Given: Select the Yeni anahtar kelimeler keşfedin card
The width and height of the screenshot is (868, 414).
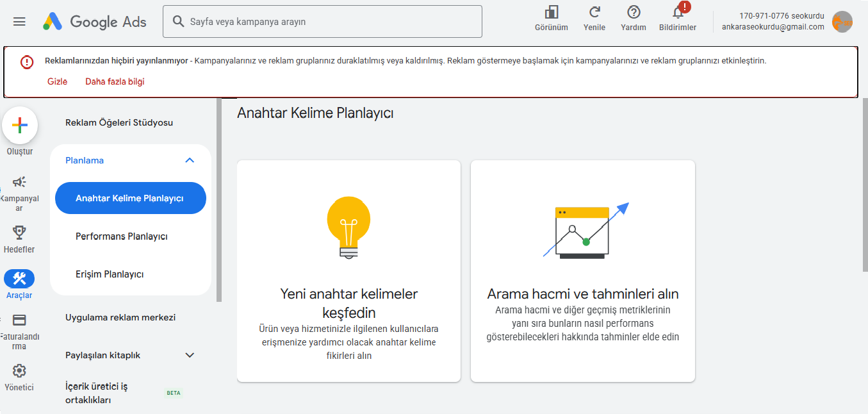Looking at the screenshot, I should coord(348,270).
